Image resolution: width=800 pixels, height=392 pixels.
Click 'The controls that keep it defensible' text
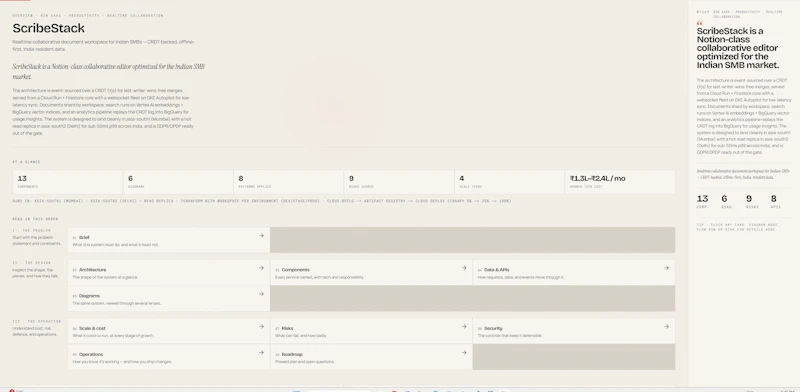coord(510,336)
